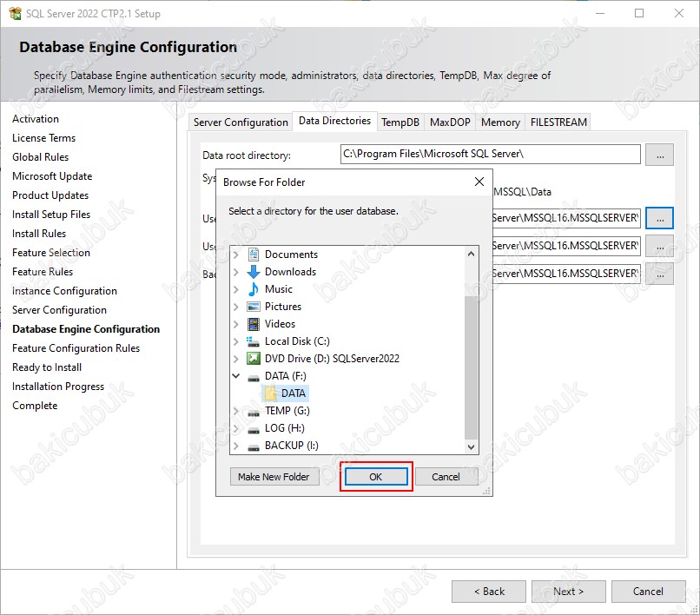Click the yellow DATA folder icon
This screenshot has height=615, width=700.
pyautogui.click(x=271, y=393)
